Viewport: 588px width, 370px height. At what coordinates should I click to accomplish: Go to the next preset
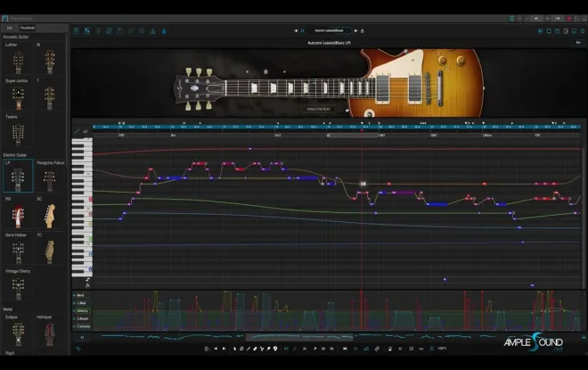click(355, 31)
